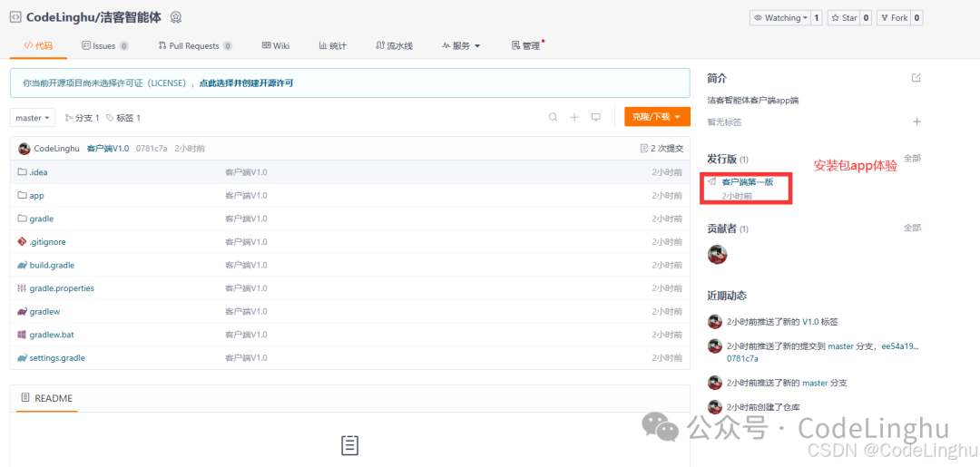Fork the repository
Screen dimensions: 980x467
pyautogui.click(x=894, y=18)
